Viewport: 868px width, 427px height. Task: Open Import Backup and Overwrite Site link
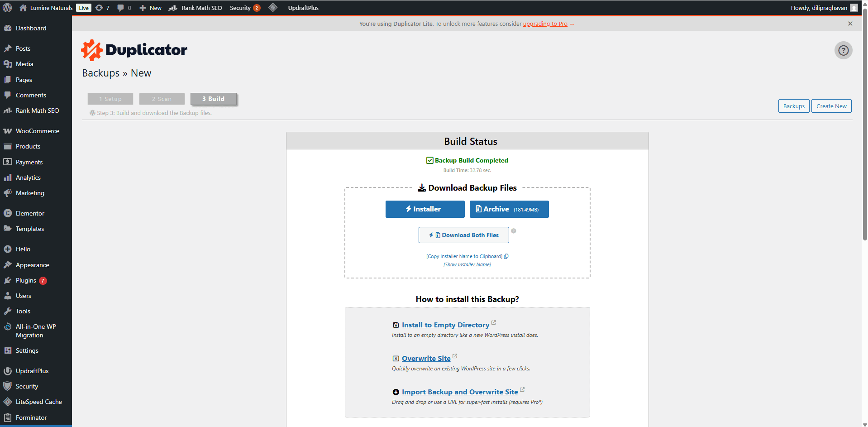pos(460,392)
